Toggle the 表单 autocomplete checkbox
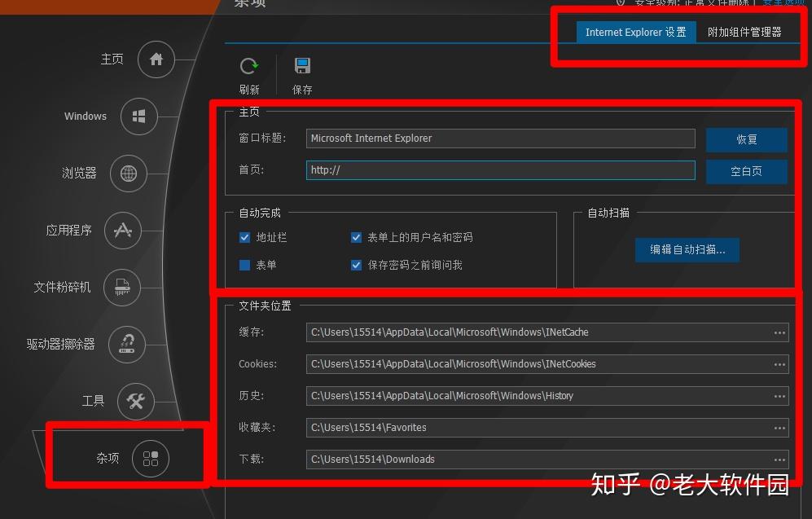 (245, 265)
